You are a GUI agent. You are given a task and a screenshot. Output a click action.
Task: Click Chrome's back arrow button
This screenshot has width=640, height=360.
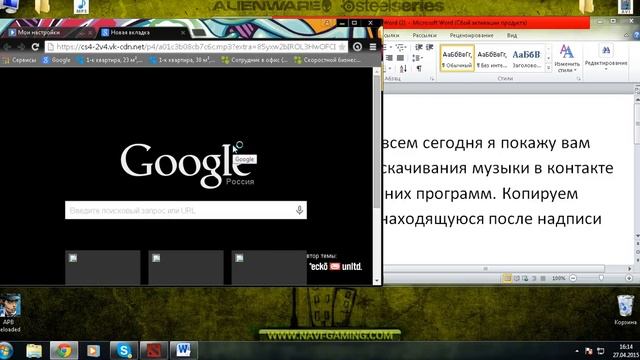point(7,47)
